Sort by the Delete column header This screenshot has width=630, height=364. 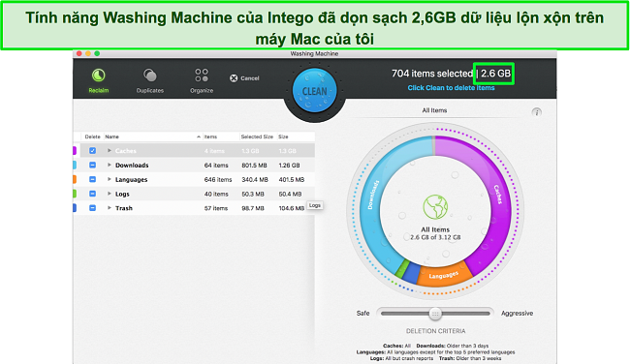click(x=92, y=136)
